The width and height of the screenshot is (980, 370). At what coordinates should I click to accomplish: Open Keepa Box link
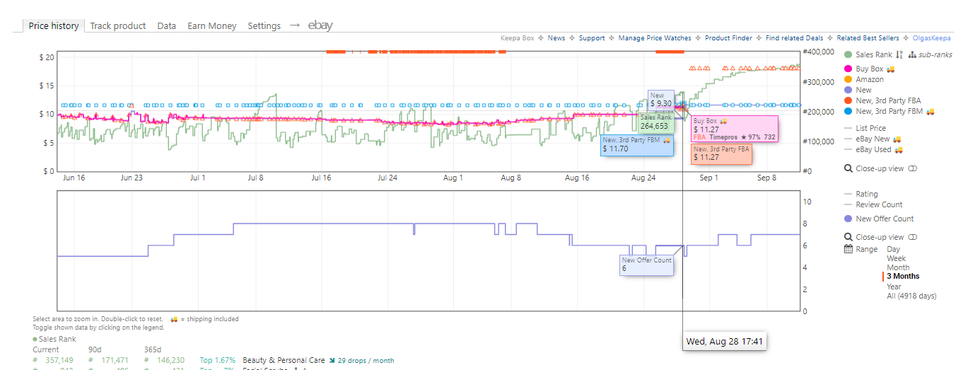point(518,38)
